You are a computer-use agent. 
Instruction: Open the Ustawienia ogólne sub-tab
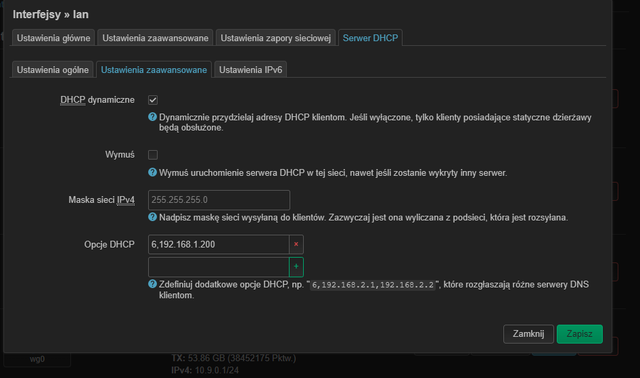click(53, 70)
